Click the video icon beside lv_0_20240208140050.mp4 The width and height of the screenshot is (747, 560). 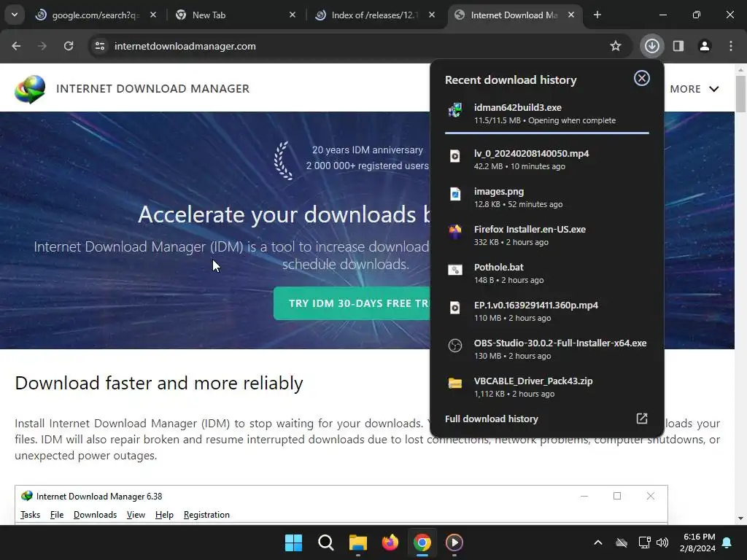coord(455,156)
